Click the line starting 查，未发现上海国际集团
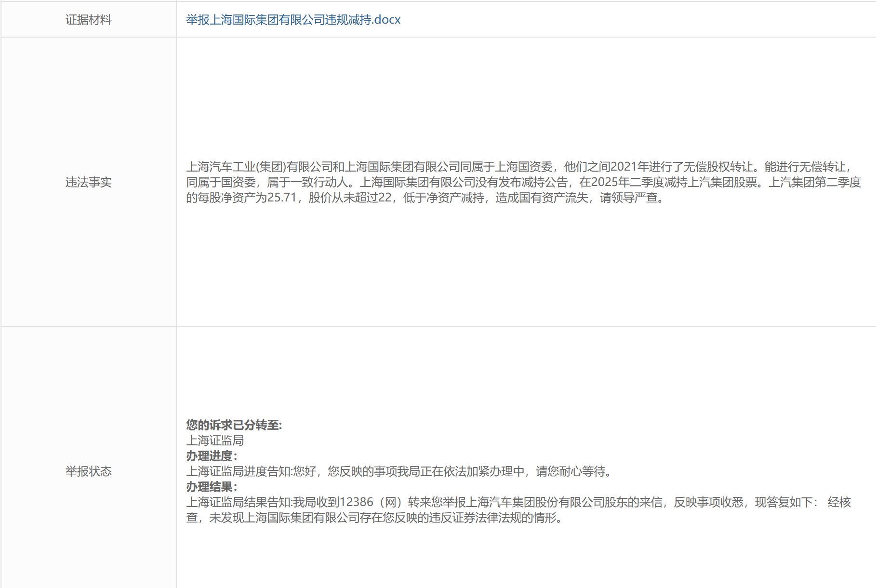Image resolution: width=876 pixels, height=588 pixels. tap(374, 518)
